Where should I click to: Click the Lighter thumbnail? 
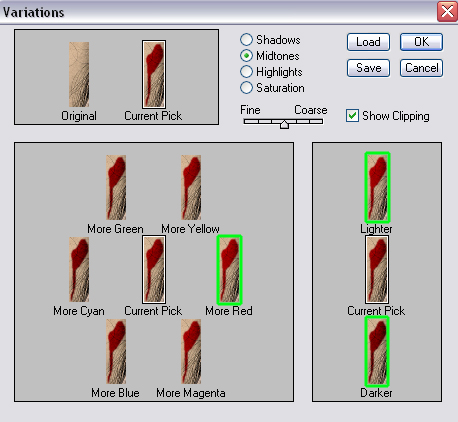click(377, 187)
